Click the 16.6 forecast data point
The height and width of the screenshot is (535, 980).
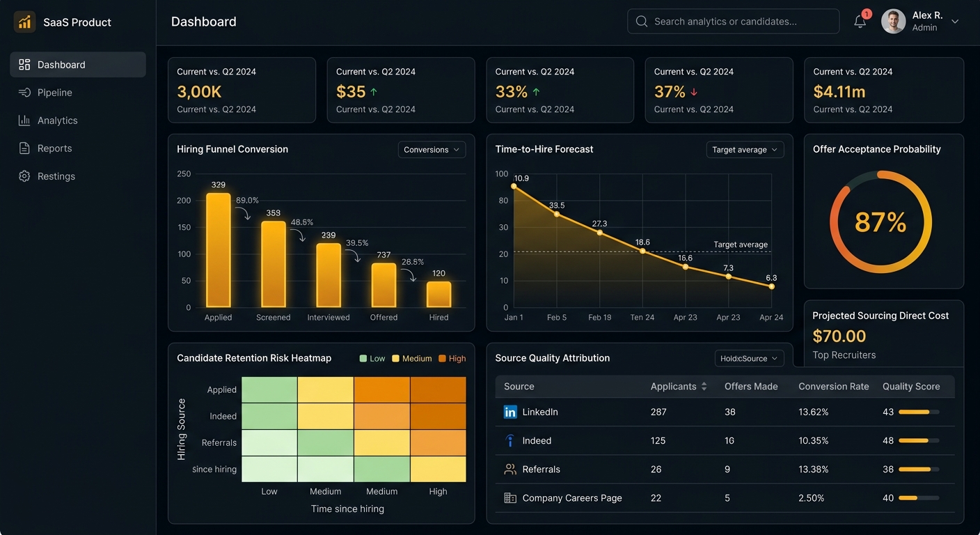click(686, 267)
